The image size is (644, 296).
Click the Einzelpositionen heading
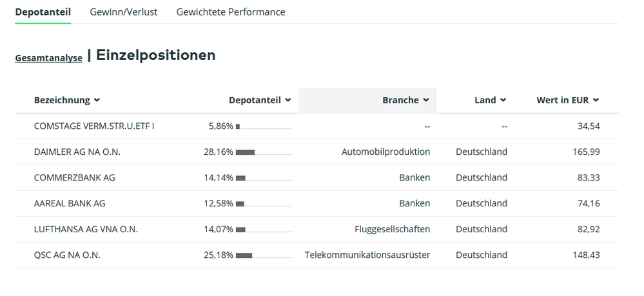(x=155, y=55)
